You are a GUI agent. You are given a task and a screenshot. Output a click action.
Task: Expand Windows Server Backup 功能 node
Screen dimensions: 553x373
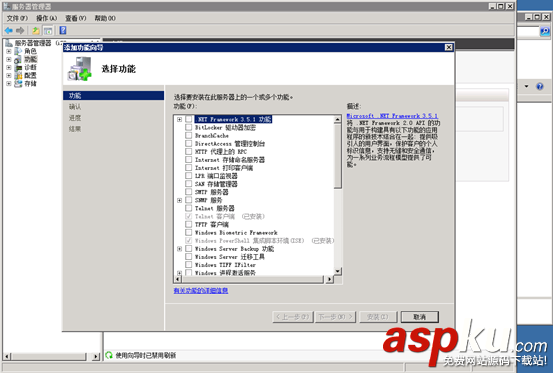[180, 249]
